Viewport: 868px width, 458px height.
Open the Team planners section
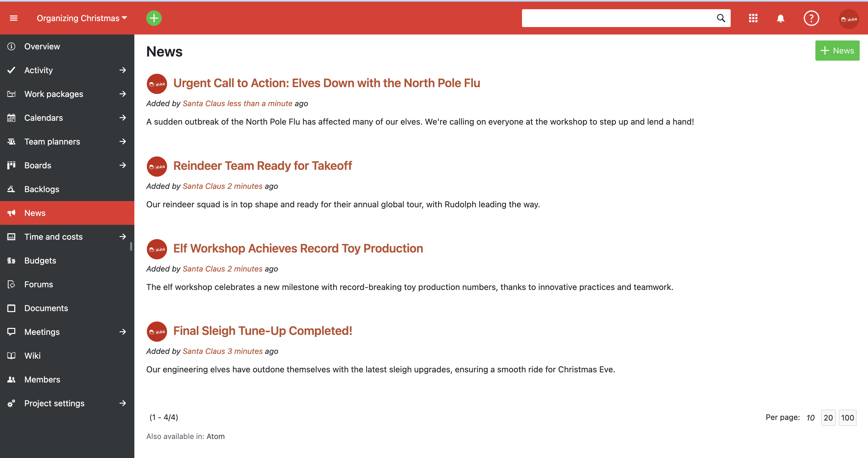point(52,142)
